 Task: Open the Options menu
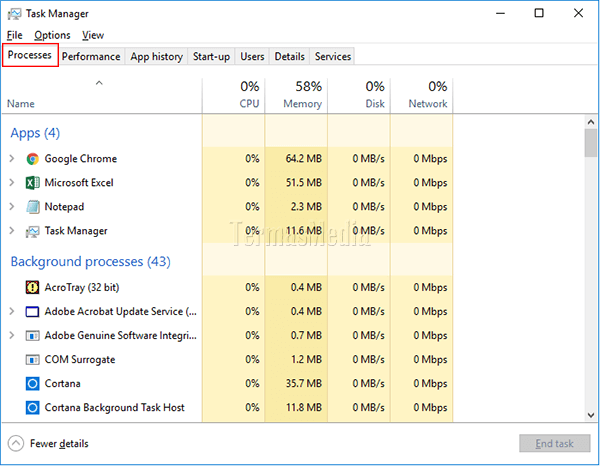tap(52, 35)
